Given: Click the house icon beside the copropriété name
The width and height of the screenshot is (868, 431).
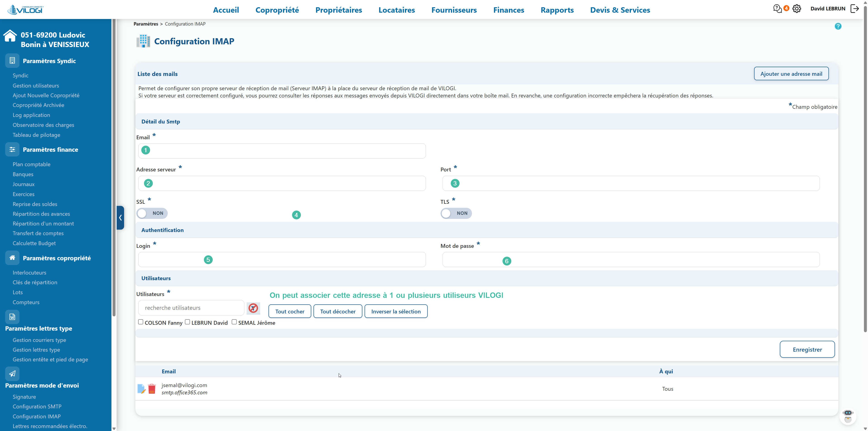Looking at the screenshot, I should [10, 36].
